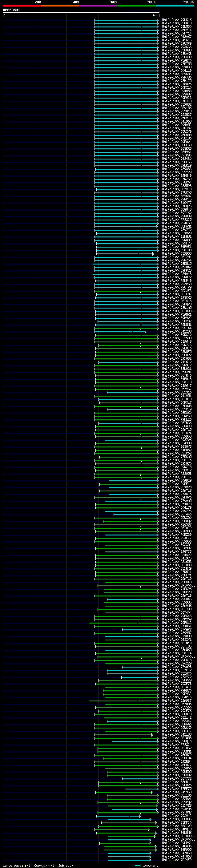Select the UniRef100_Q5I4F9 label

[177, 860]
